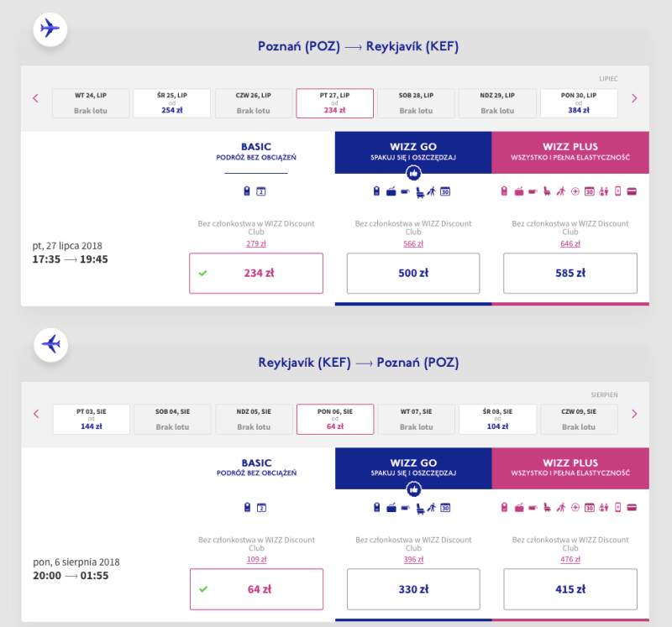Click the outbound WIZZ GO column header
Screen dimensions: 672x627
(x=413, y=152)
